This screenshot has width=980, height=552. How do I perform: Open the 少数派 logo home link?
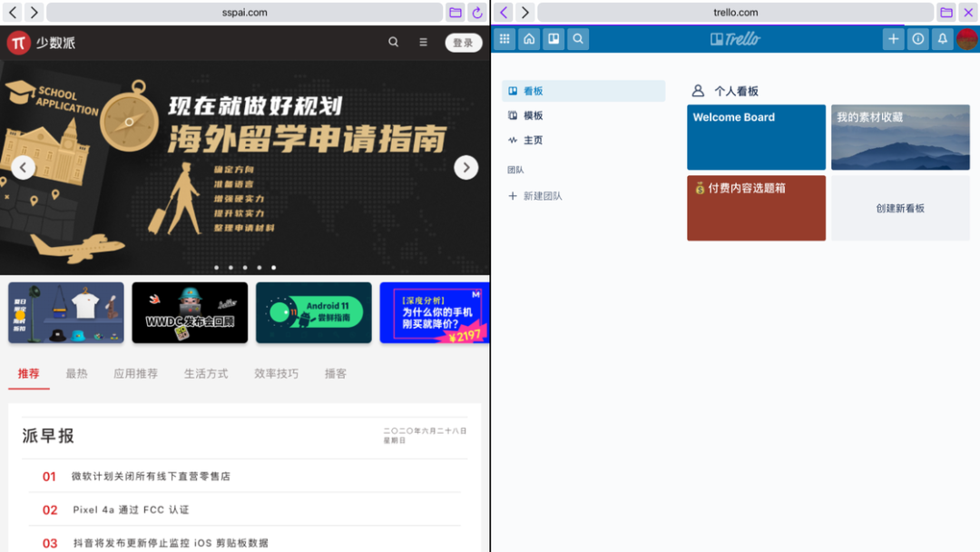41,43
